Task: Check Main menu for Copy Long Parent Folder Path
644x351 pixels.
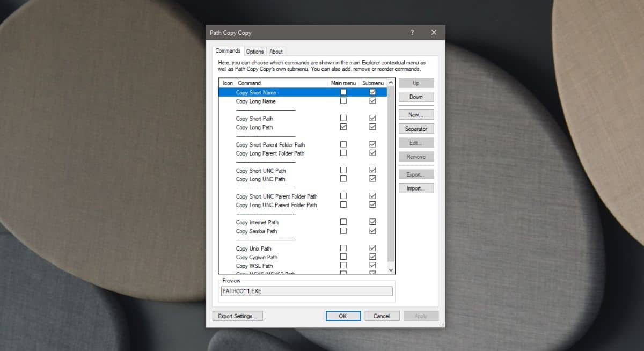Action: point(343,153)
